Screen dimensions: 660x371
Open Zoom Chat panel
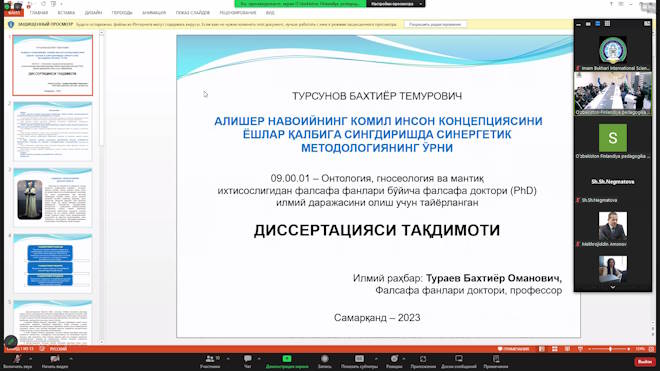click(248, 361)
